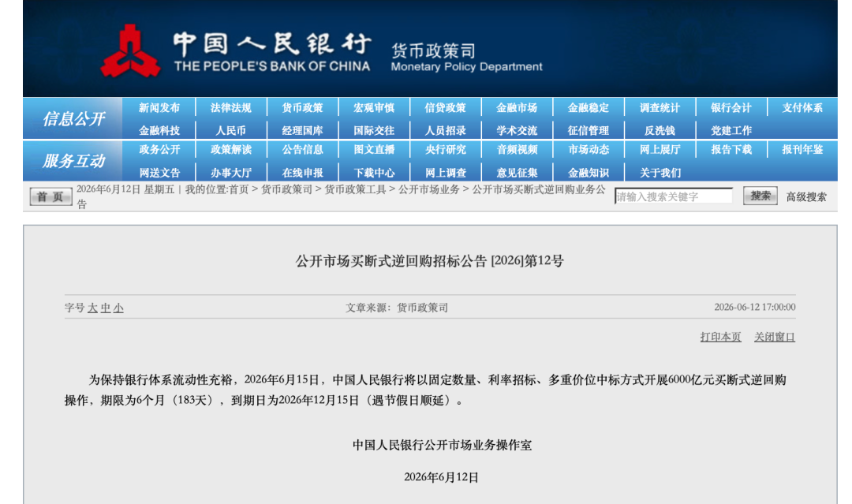Go to 人民币 page
The image size is (852, 504).
coord(231,131)
